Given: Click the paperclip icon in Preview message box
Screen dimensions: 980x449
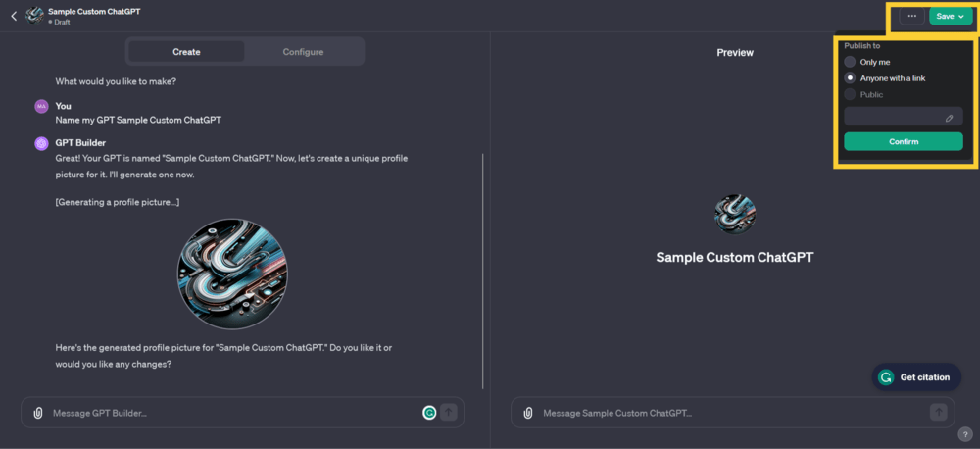Looking at the screenshot, I should coord(528,413).
